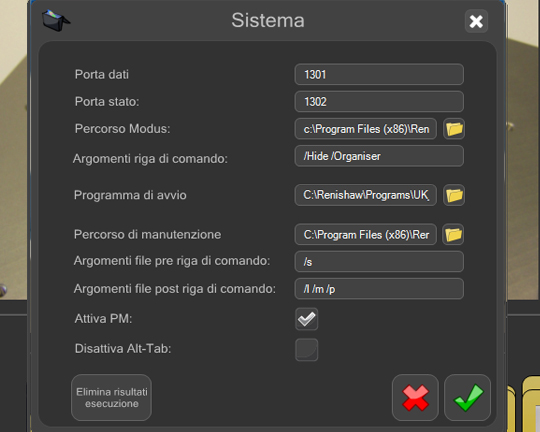Viewport: 540px width, 432px height.
Task: Focus the Programma di avvio field
Action: (x=366, y=195)
